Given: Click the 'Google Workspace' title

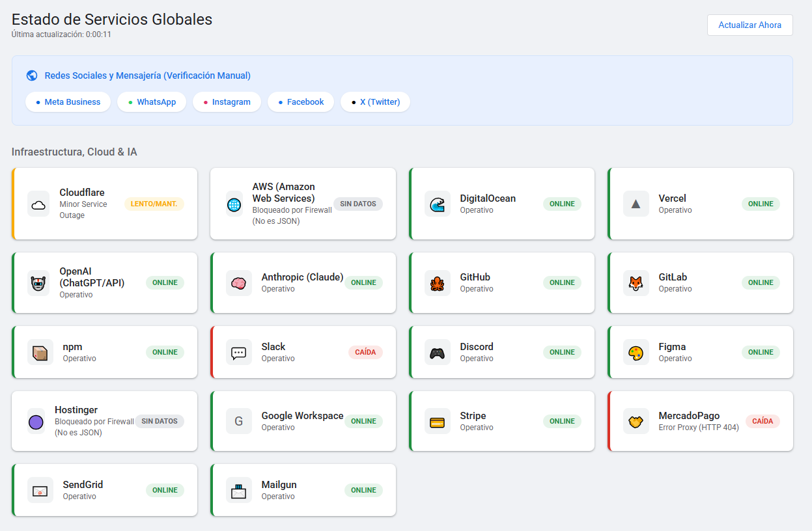Looking at the screenshot, I should (302, 416).
